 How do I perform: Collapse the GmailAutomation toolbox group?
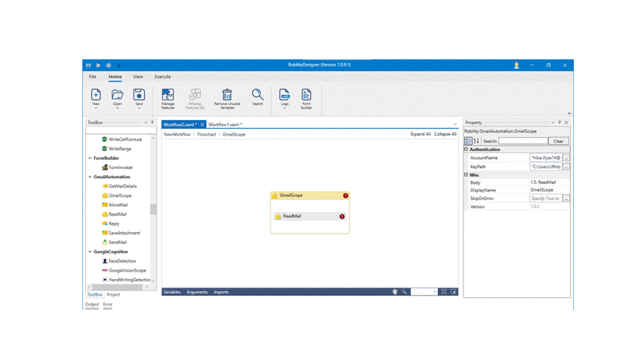point(90,177)
